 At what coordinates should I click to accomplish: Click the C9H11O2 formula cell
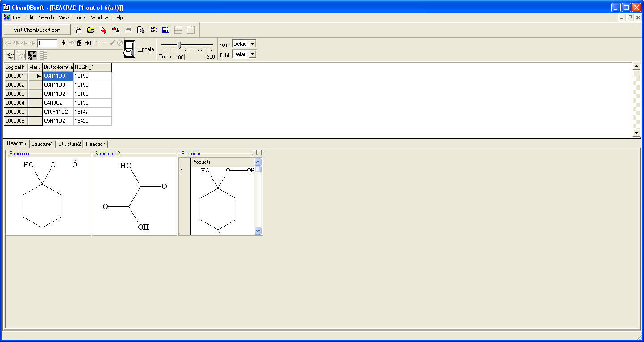[58, 94]
